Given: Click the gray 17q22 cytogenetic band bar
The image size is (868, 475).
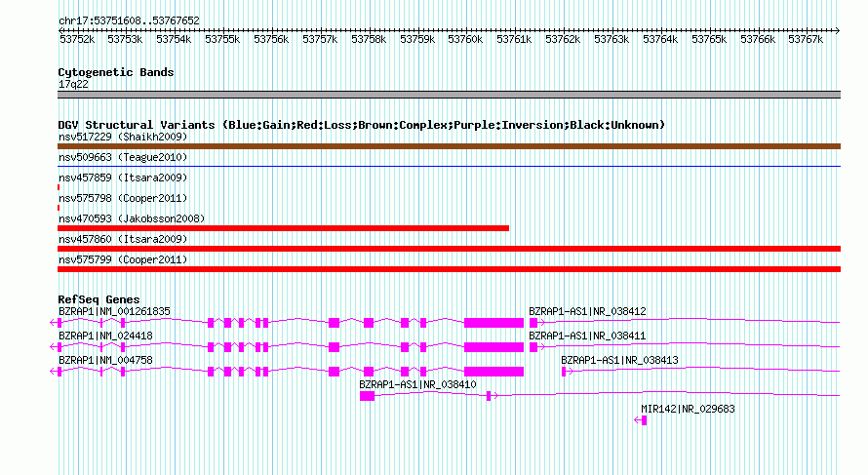Looking at the screenshot, I should tap(449, 95).
